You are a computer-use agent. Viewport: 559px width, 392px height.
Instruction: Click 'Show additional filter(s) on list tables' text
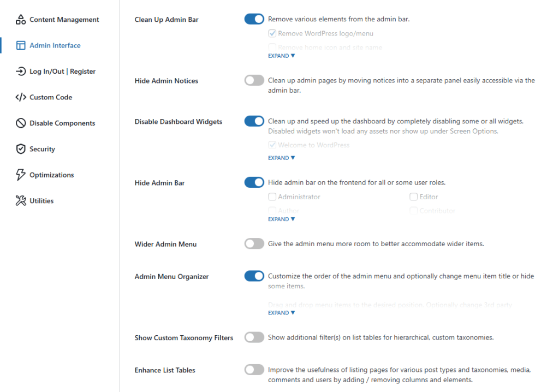380,337
